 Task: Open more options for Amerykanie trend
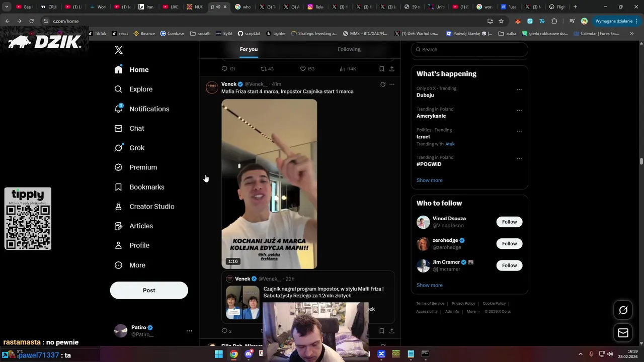(x=519, y=110)
